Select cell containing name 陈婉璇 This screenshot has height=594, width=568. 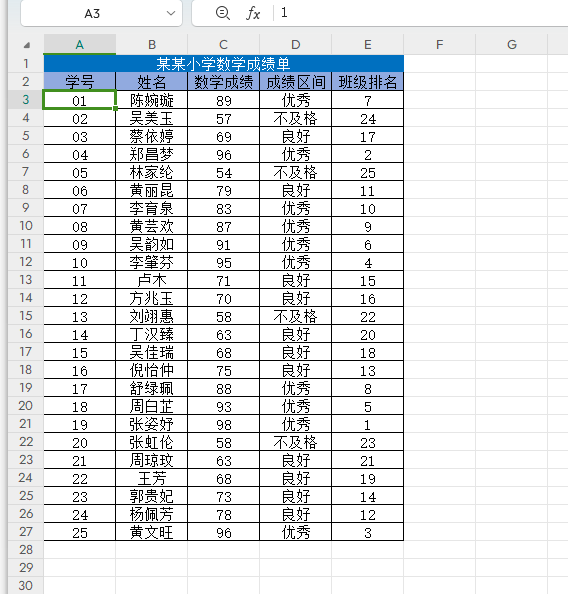tap(152, 100)
